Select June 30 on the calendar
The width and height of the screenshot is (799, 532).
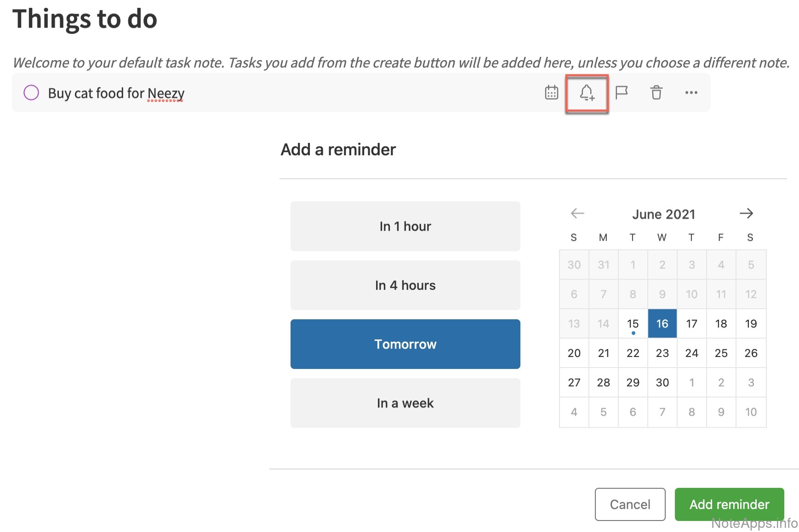[x=662, y=383]
